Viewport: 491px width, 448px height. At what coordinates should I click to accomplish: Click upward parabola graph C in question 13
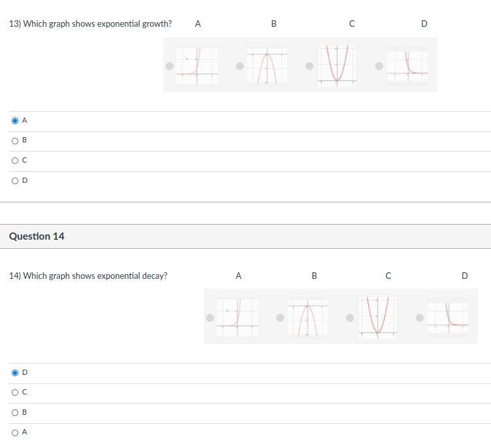pos(337,65)
